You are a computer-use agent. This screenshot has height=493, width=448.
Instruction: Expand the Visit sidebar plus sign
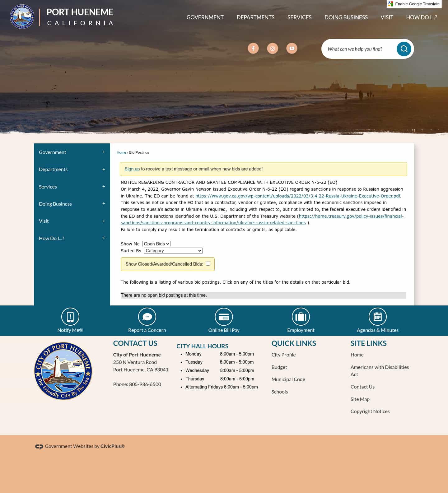tap(104, 221)
